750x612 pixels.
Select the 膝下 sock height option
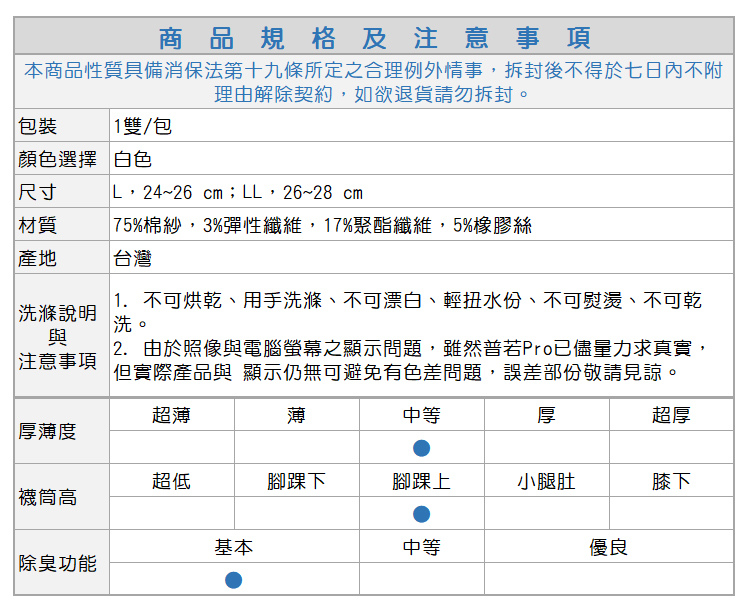[670, 481]
